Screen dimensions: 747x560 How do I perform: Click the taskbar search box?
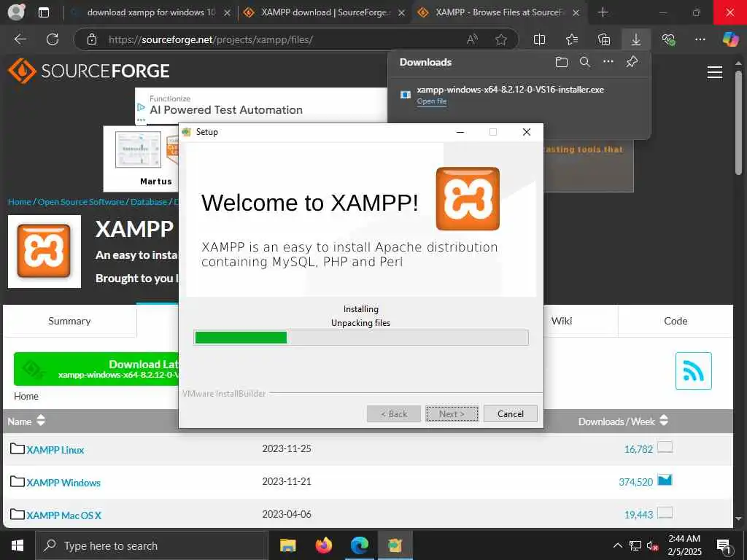pyautogui.click(x=152, y=545)
